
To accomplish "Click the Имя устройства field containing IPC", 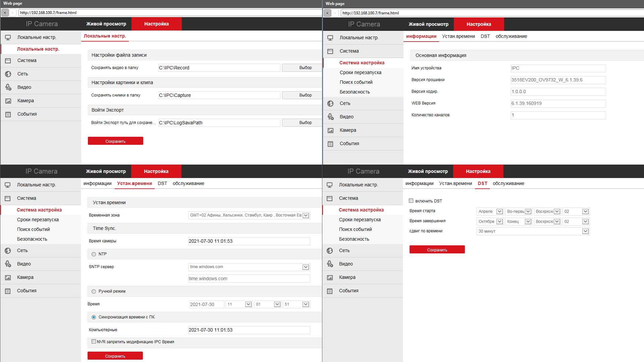I will coord(558,68).
